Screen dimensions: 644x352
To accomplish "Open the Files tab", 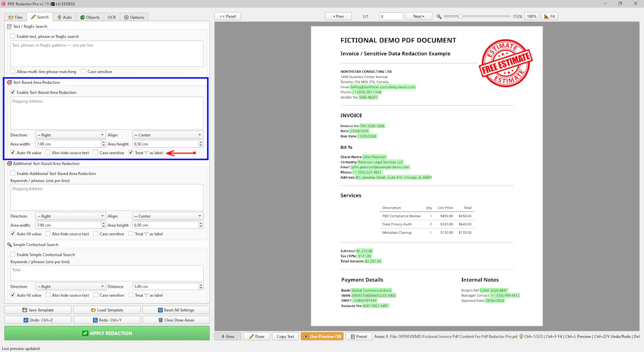I will (x=16, y=17).
